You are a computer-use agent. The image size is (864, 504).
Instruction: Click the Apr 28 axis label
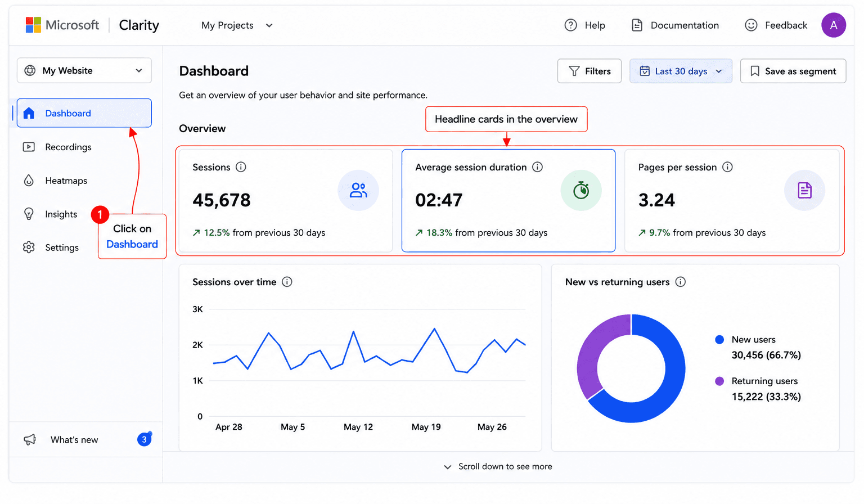[x=229, y=427]
